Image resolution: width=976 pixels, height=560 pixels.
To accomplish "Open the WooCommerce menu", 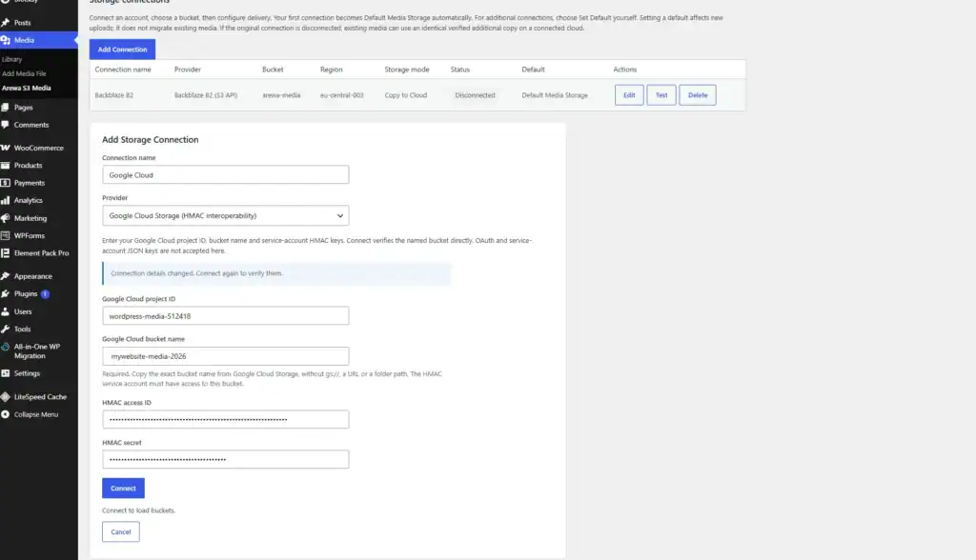I will click(x=38, y=148).
